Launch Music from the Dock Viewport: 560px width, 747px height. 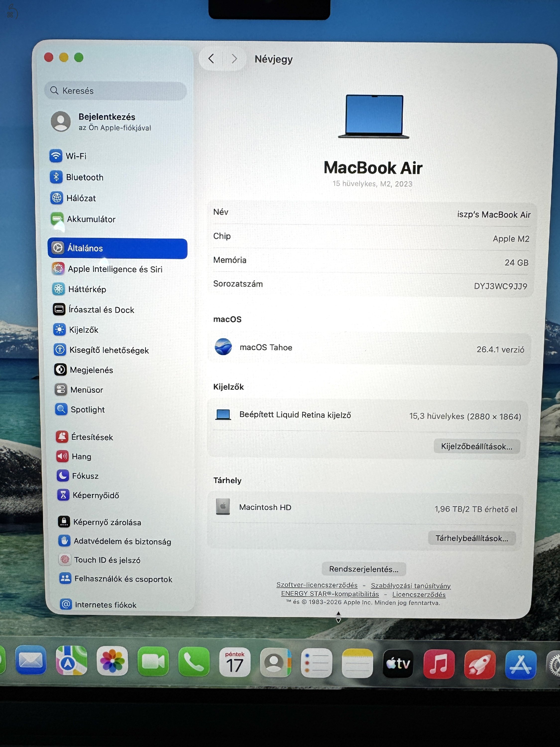click(x=439, y=664)
